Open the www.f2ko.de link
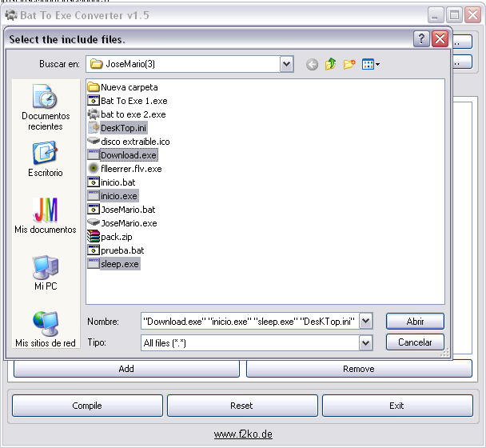Viewport: 486px width, 448px height. pos(243,434)
